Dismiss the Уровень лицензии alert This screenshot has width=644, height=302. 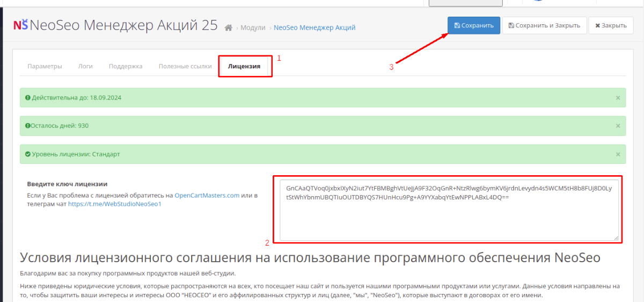click(x=618, y=154)
